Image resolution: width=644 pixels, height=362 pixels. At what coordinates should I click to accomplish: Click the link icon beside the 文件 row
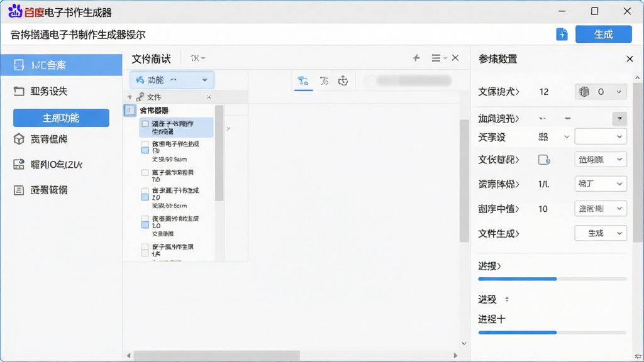[x=140, y=97]
